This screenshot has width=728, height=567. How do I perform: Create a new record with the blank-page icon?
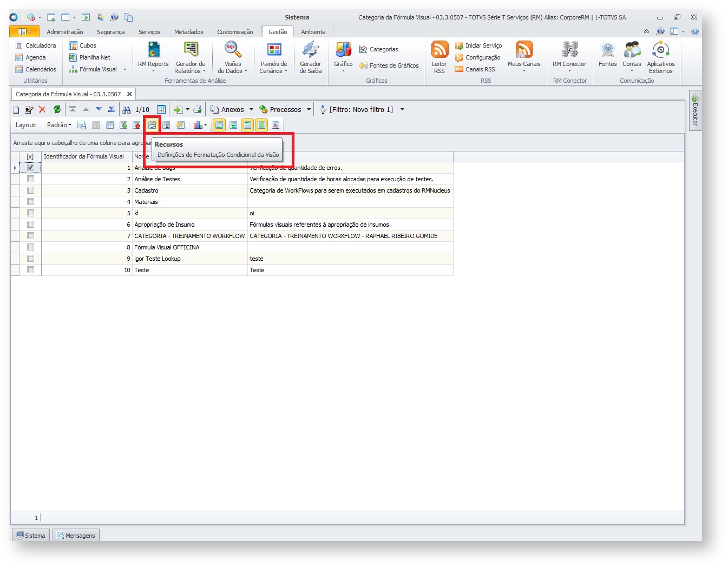point(16,110)
